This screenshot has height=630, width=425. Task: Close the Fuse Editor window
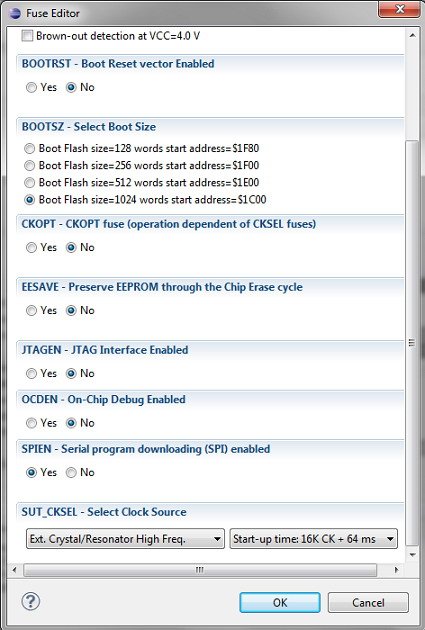coord(399,9)
